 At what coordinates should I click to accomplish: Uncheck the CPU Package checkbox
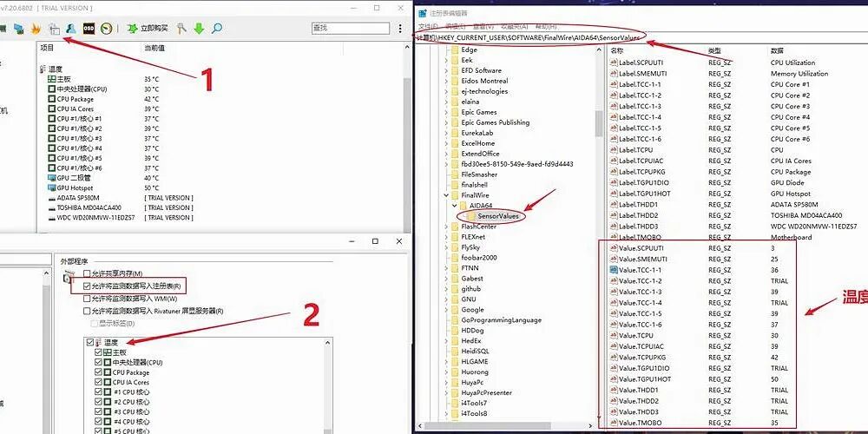(x=99, y=372)
